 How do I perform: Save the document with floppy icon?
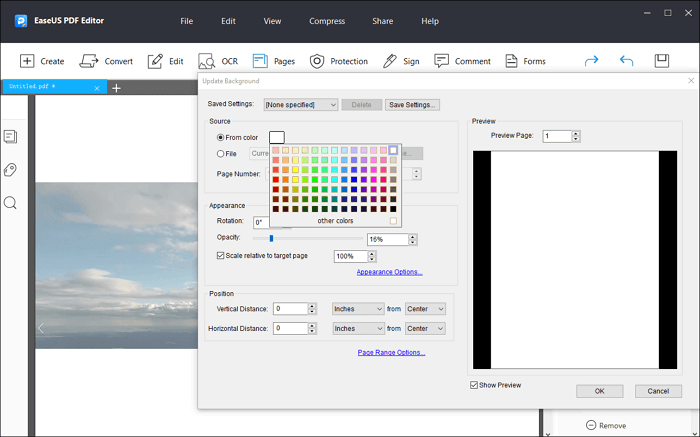coord(662,60)
